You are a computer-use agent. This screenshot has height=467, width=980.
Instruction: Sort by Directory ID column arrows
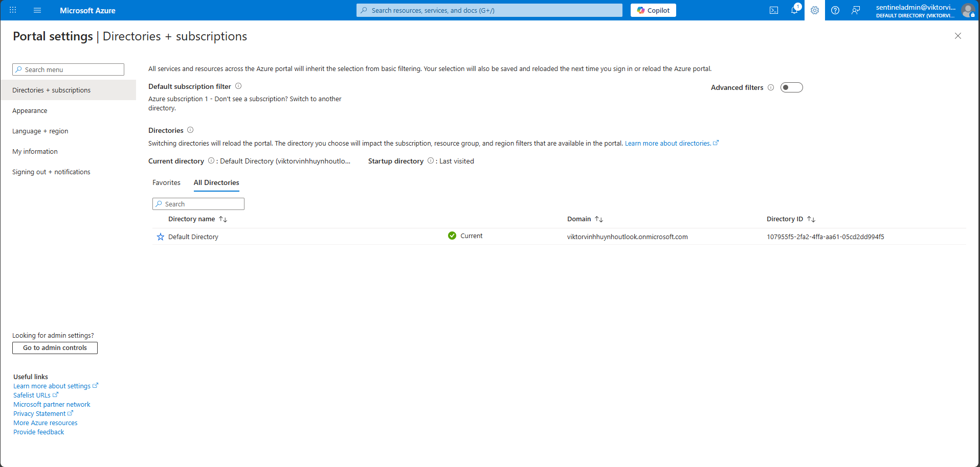[x=811, y=219]
